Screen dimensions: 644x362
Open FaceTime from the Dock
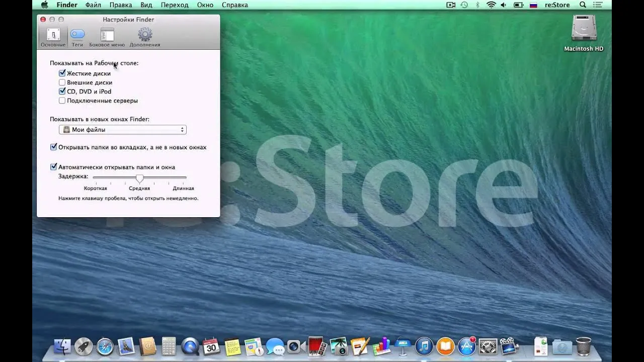(296, 346)
